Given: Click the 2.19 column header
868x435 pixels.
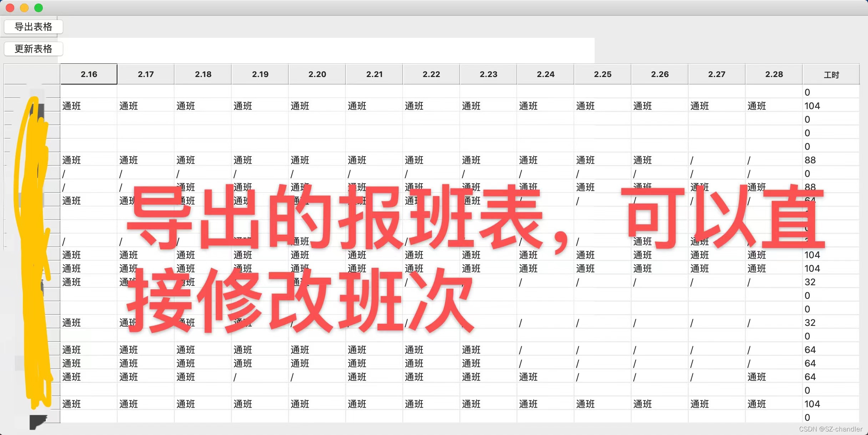Looking at the screenshot, I should 260,74.
